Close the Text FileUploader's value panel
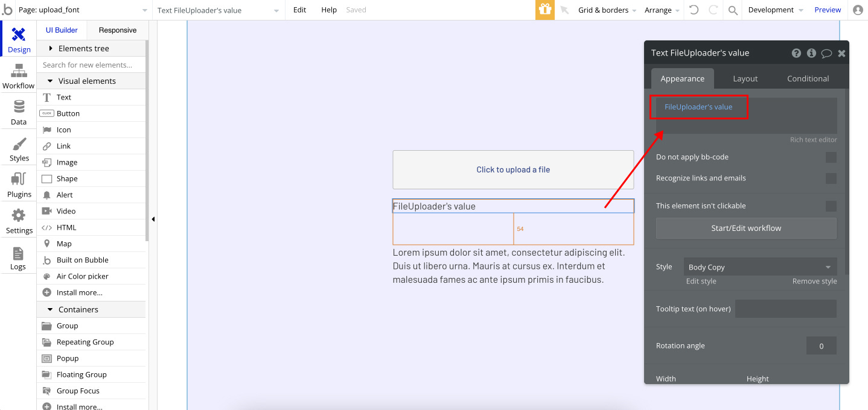Image resolution: width=868 pixels, height=410 pixels. tap(841, 53)
